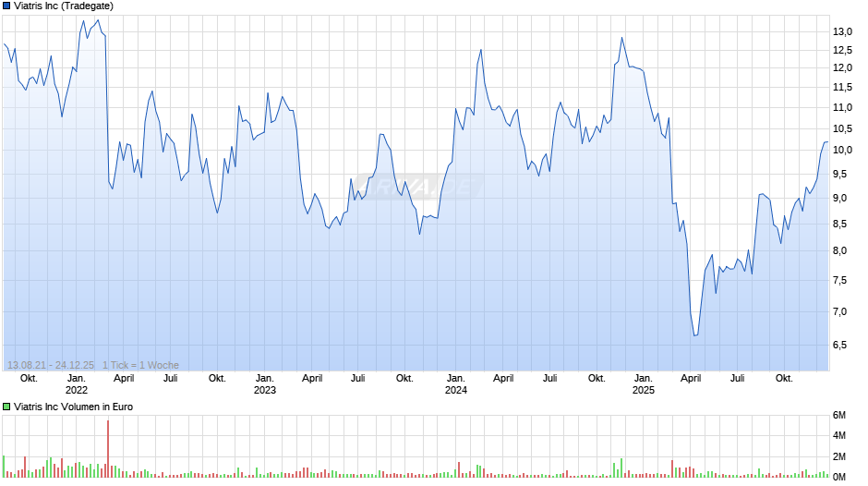868x486 pixels.
Task: Click the 9,0 price axis label
Action: (840, 199)
